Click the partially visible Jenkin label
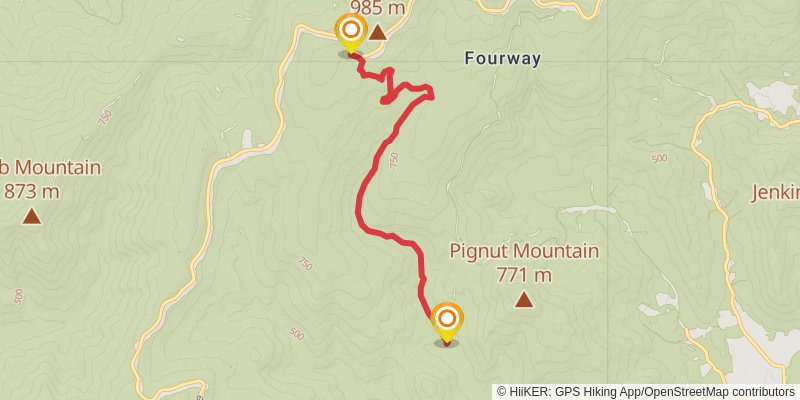Image resolution: width=800 pixels, height=400 pixels. tap(775, 193)
